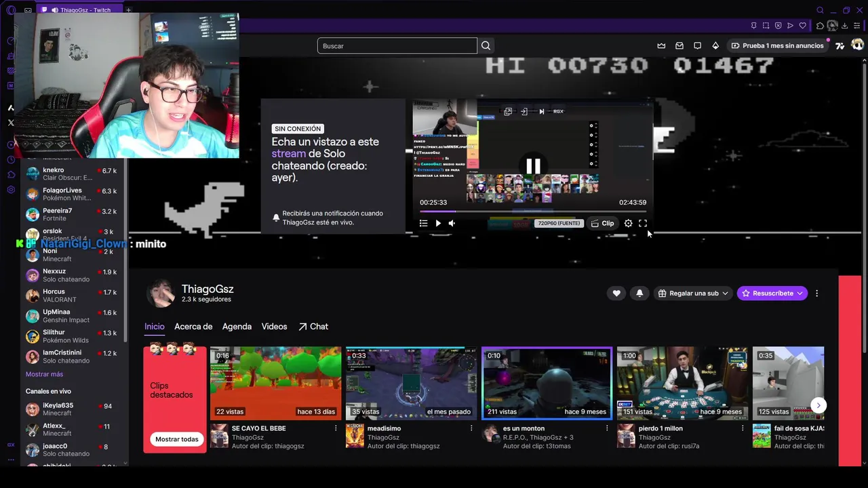Open the ThiagoGsz profile avatar
Viewport: 868px width, 488px height.
tap(161, 293)
